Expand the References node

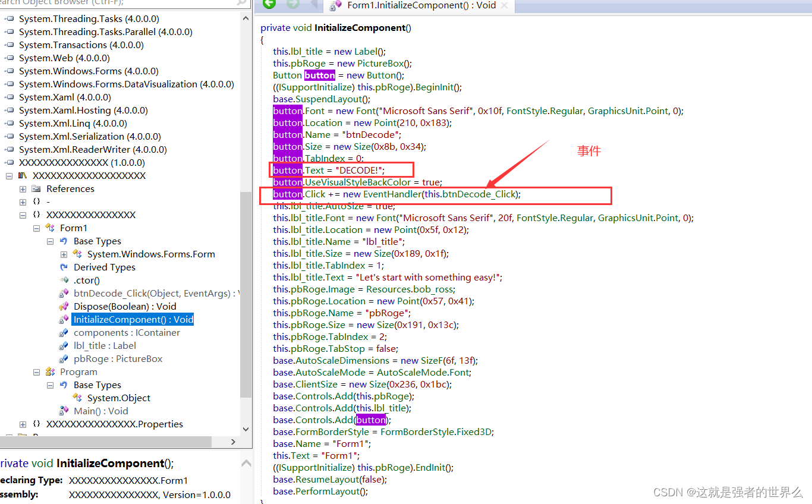(23, 189)
